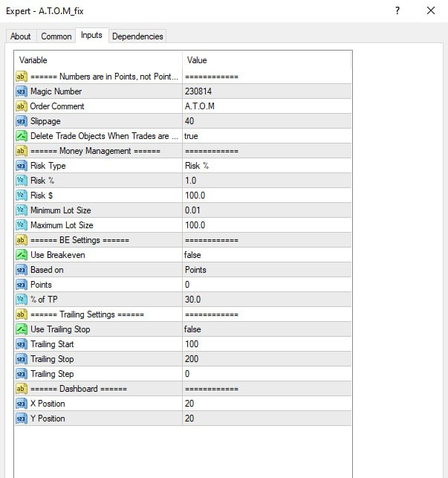Open the Dependencies tab

pos(137,36)
